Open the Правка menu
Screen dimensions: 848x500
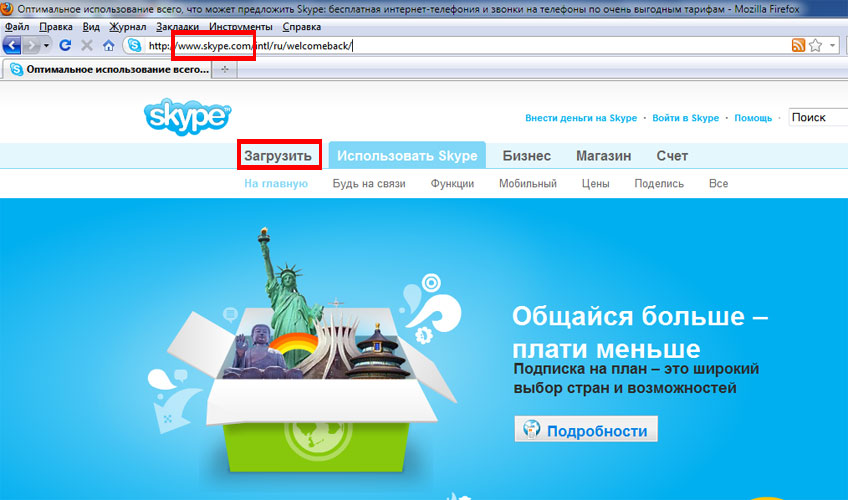(x=56, y=26)
